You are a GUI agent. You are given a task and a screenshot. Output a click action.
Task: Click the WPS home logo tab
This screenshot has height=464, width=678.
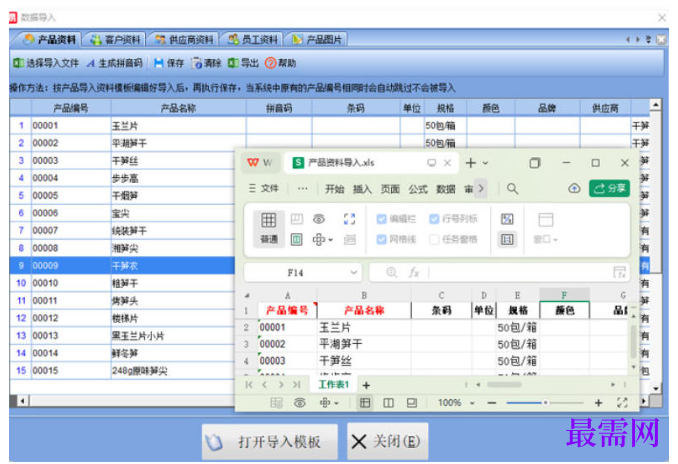pos(260,163)
